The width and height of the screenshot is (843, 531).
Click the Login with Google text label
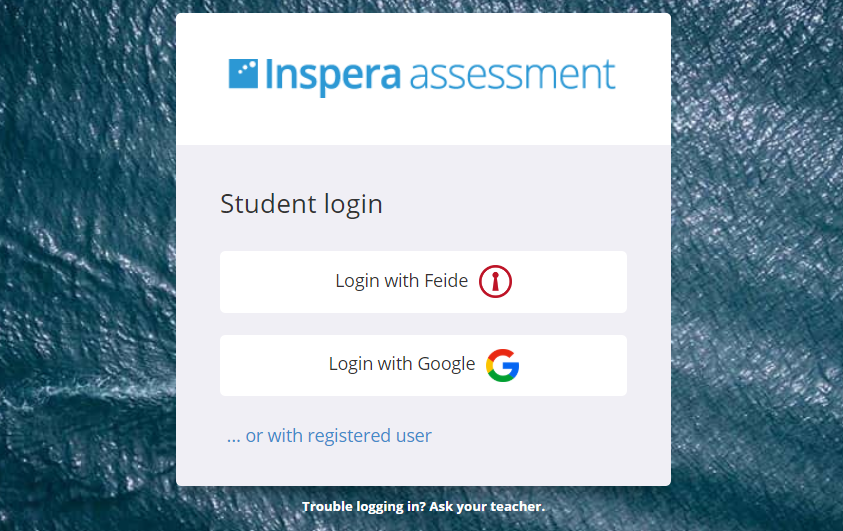click(x=401, y=365)
